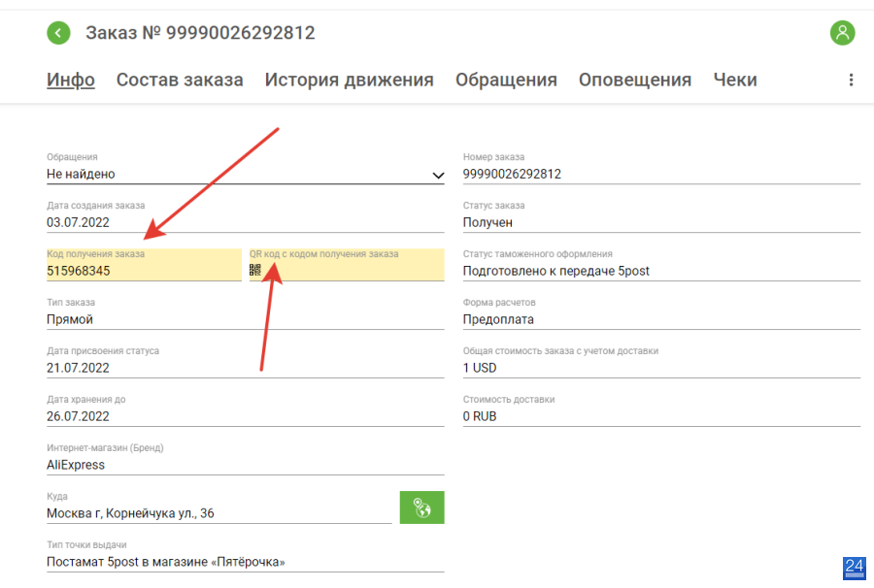Click the pickup code field 515968345
This screenshot has height=588, width=874.
144,265
